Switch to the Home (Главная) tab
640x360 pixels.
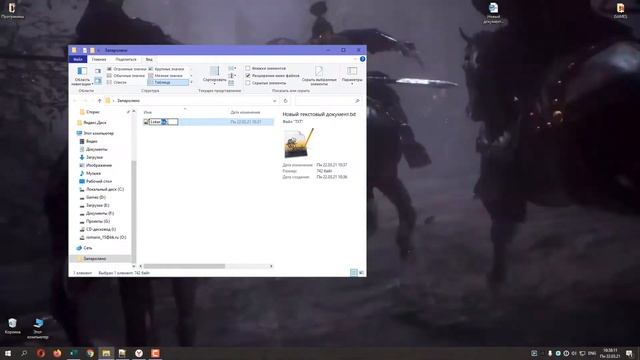coord(99,59)
